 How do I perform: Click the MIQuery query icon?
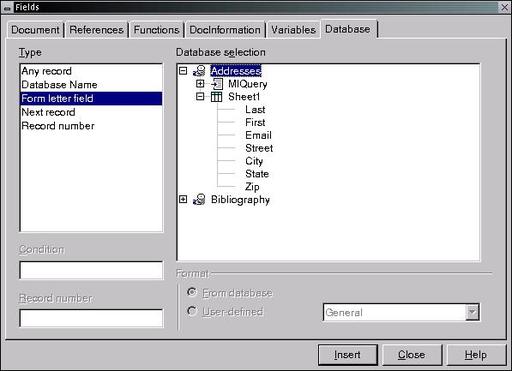217,84
